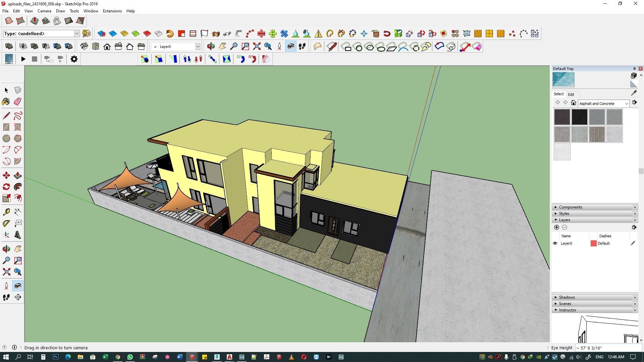
Task: Select the Eraser tool in left toolbar
Action: (18, 102)
